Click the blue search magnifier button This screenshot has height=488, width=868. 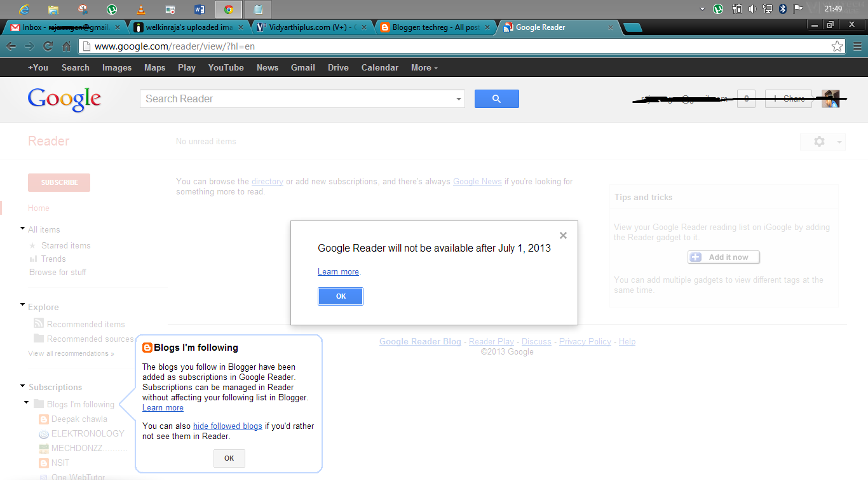point(497,98)
